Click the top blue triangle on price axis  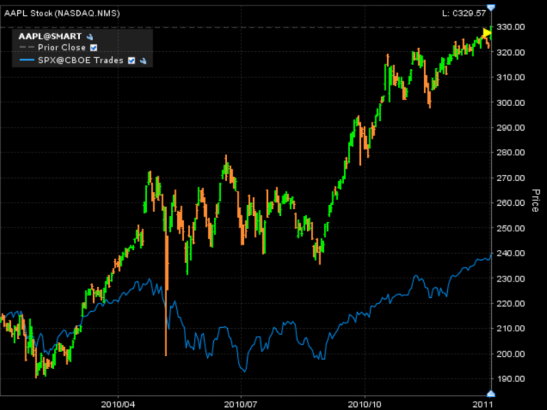coord(491,8)
